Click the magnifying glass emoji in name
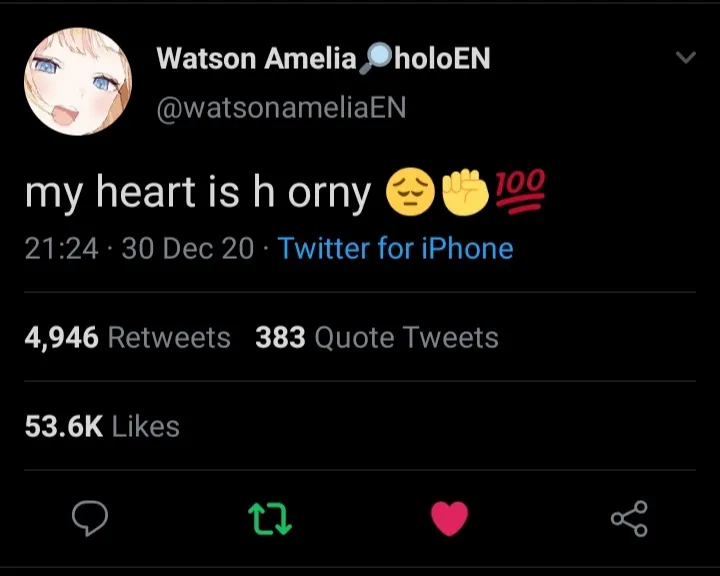 click(375, 58)
